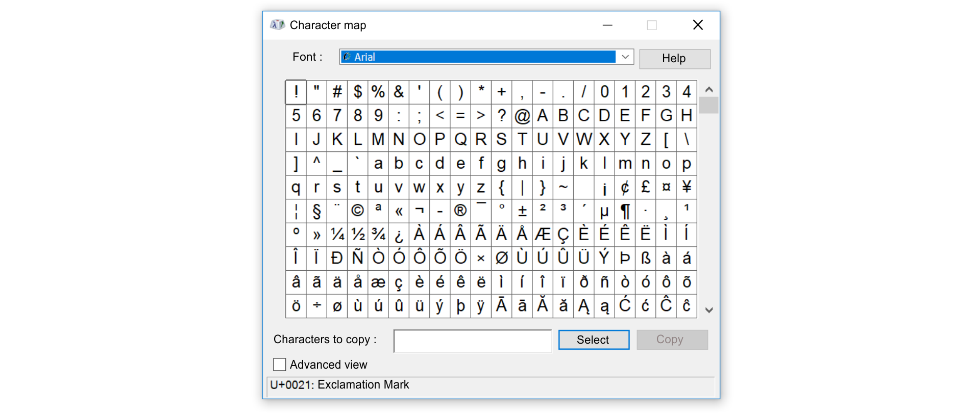Viewport: 980px width, 413px height.
Task: Pick the lowercase letter q cell
Action: tap(296, 187)
